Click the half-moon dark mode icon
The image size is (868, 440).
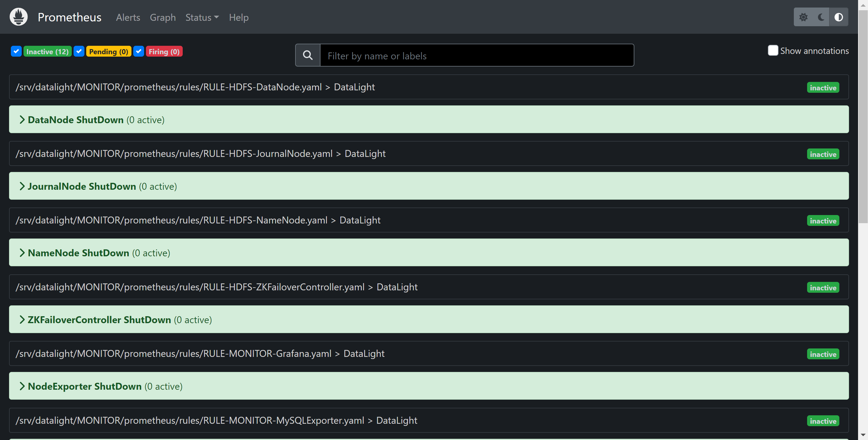click(821, 17)
